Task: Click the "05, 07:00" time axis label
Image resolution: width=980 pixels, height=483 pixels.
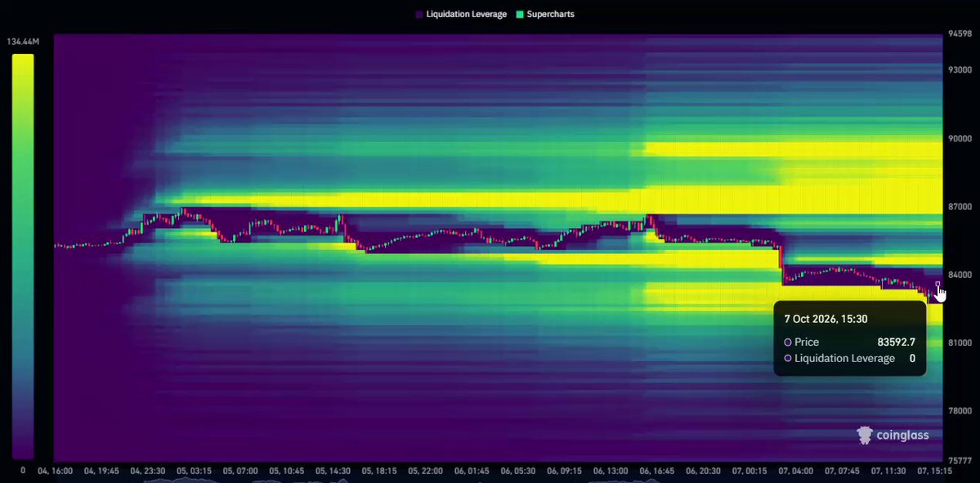Action: pos(240,471)
